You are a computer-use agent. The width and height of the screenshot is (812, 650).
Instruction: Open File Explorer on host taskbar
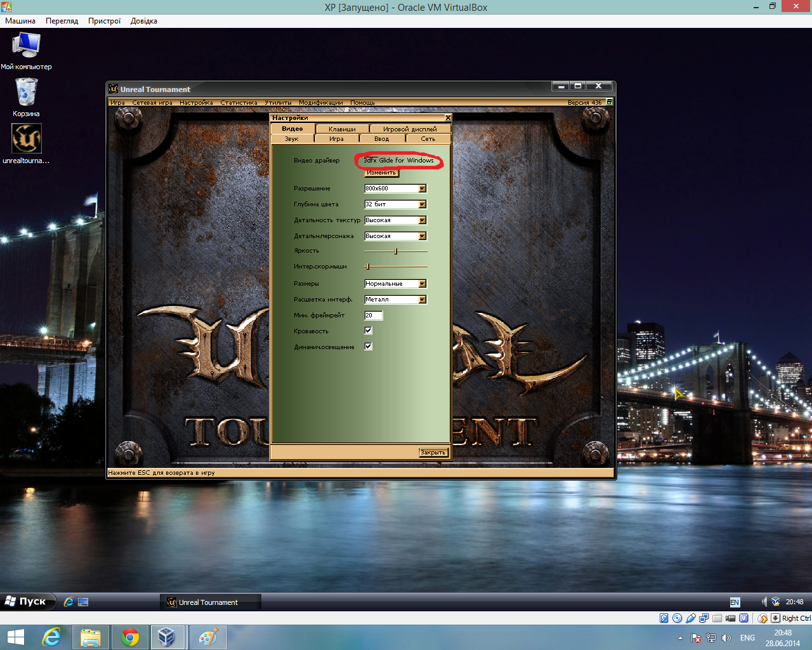pyautogui.click(x=91, y=637)
